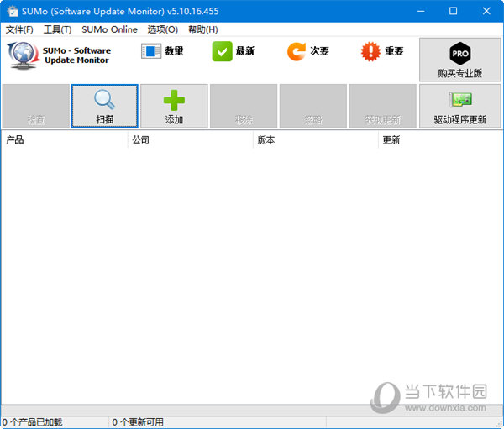Screen dimensions: 504x429
Task: Click the '0 个产品已加载' status text
Action: tap(32, 422)
